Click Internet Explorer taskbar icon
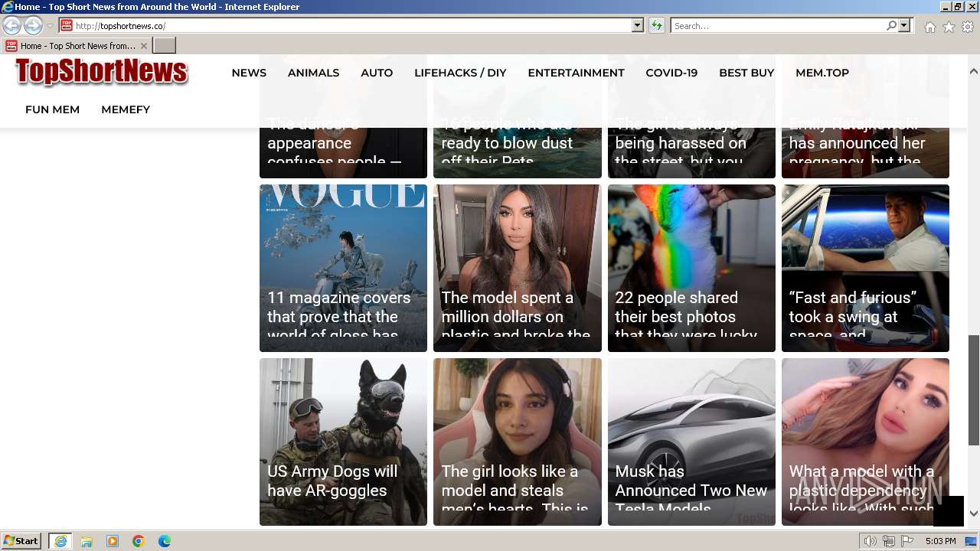The image size is (980, 551). (x=60, y=541)
